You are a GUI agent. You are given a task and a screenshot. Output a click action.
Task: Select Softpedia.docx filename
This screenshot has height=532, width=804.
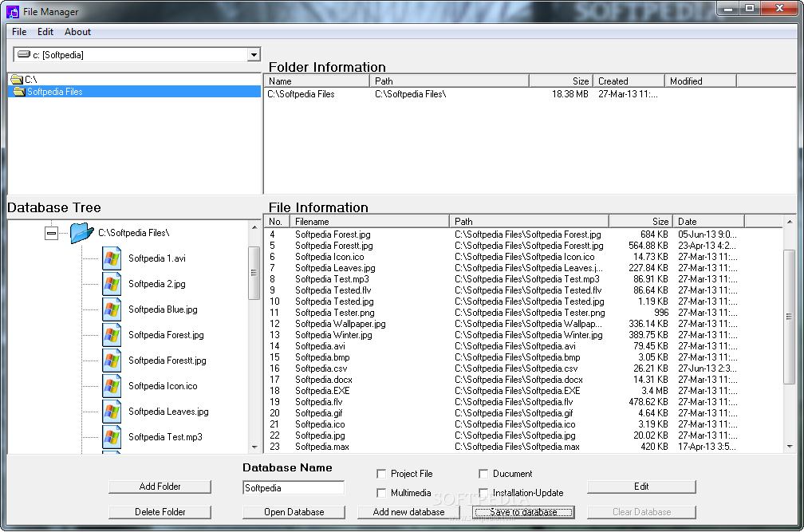click(324, 380)
